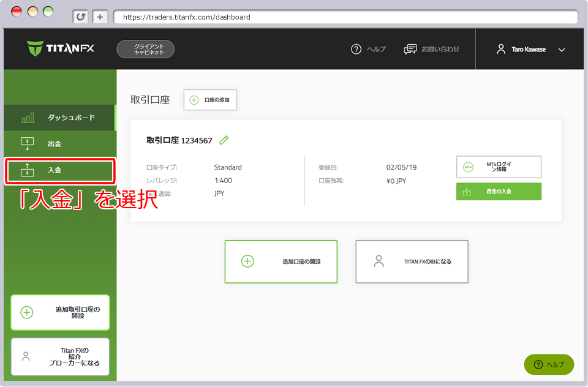The image size is (588, 387).
Task: Select ダッシュボード in the sidebar
Action: (71, 118)
